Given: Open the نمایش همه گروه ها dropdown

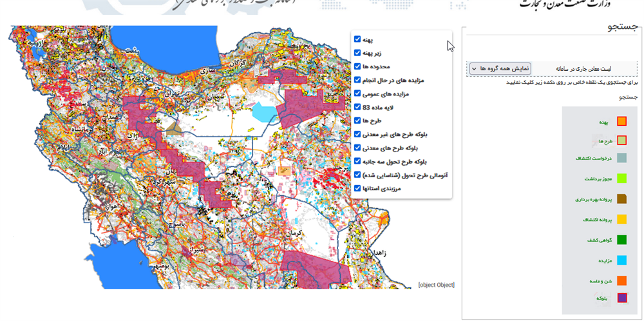Looking at the screenshot, I should point(500,68).
